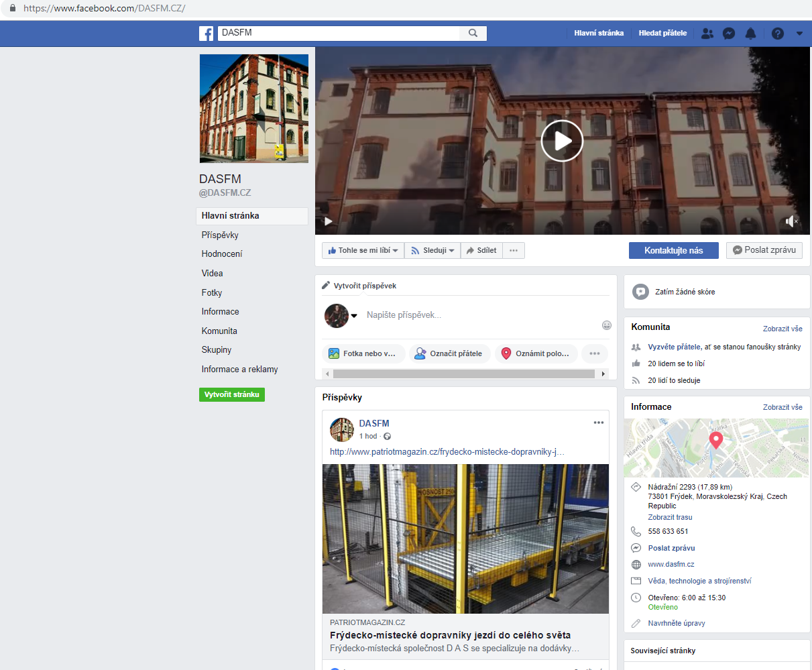Open 'Hlavní stránka' in the top bar

coord(599,33)
